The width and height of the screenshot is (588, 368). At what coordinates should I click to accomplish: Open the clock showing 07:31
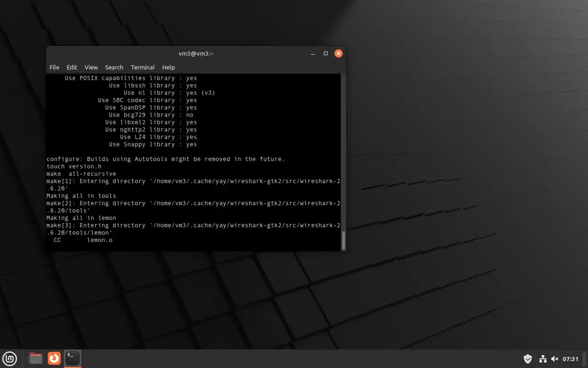571,359
